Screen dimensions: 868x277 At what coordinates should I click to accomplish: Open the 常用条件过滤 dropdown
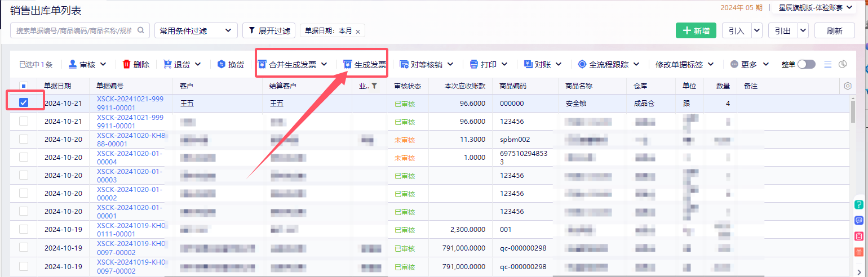(196, 30)
